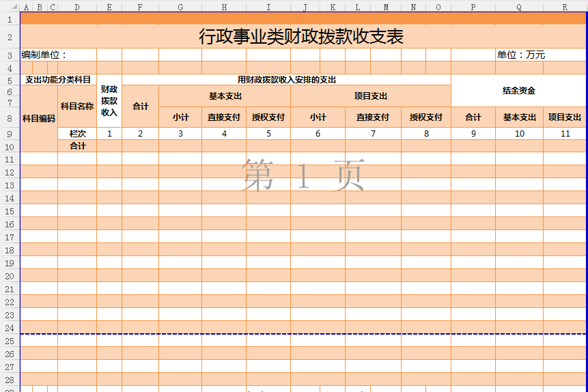Select row 10 header
Viewport: 588px width, 392px height.
[x=10, y=146]
